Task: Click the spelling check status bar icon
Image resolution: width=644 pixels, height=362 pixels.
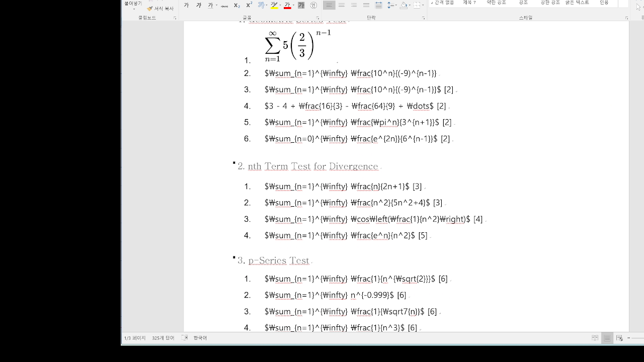Action: click(185, 338)
